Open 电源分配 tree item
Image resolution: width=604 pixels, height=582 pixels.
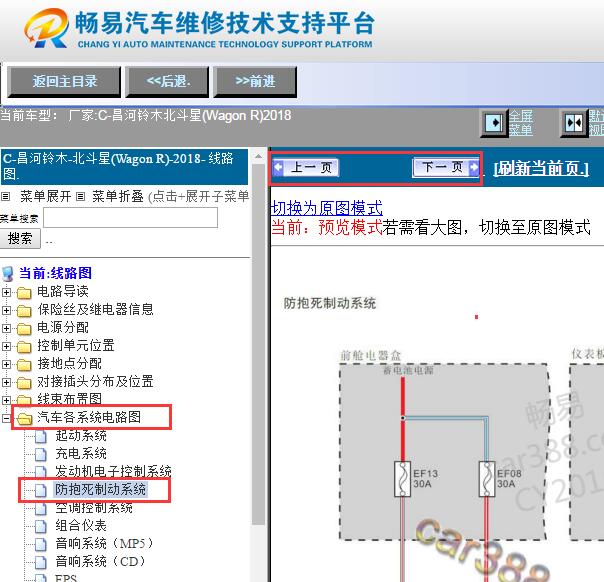pyautogui.click(x=63, y=327)
